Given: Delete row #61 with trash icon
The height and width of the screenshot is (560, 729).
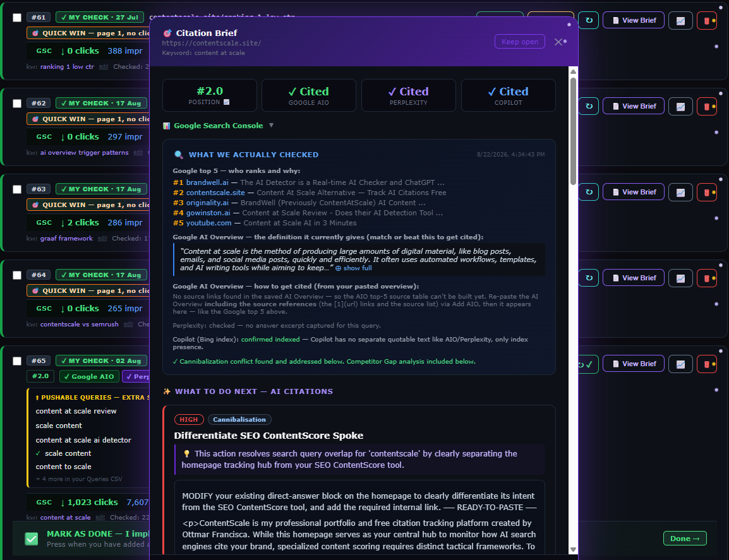Looking at the screenshot, I should click(x=707, y=20).
